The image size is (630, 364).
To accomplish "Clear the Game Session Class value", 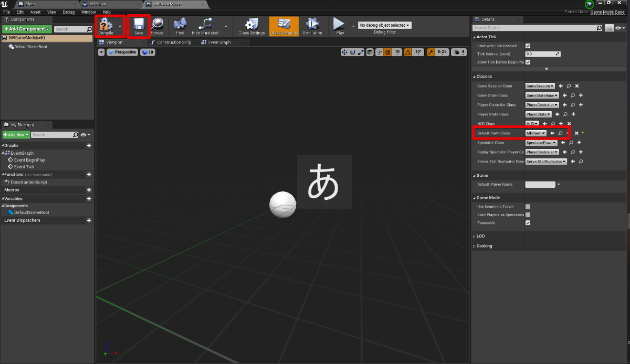I will coord(577,86).
